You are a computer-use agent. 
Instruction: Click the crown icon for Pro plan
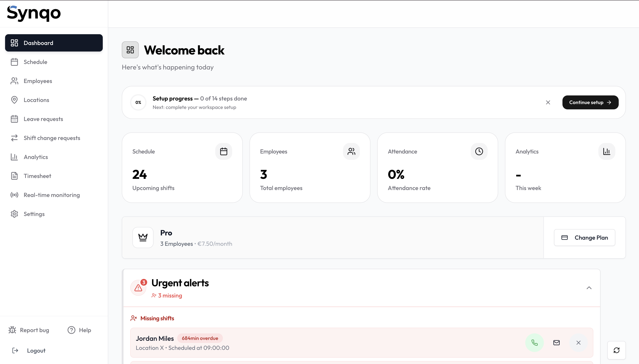pos(143,238)
